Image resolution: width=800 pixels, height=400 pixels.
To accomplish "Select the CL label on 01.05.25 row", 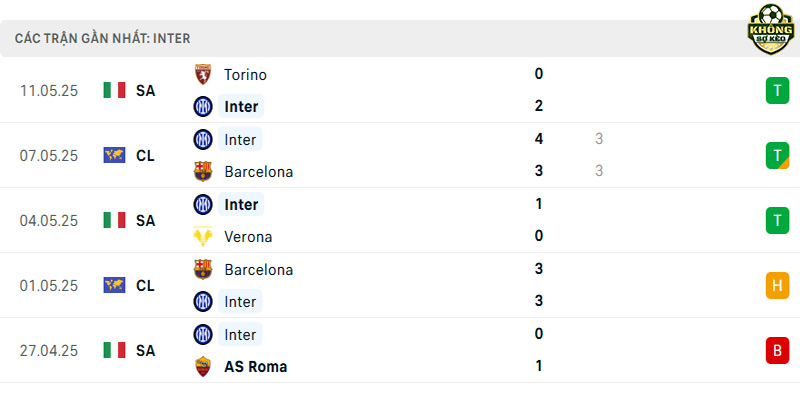I will [145, 286].
